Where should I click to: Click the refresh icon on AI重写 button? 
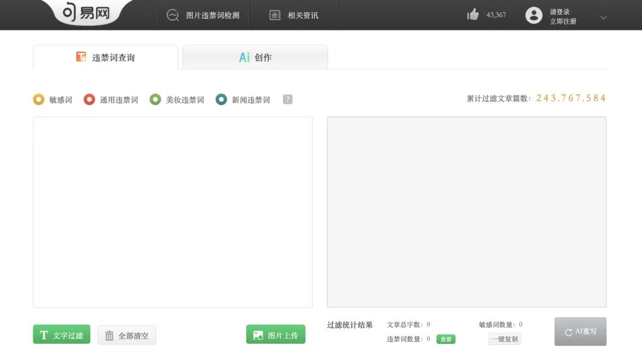569,332
